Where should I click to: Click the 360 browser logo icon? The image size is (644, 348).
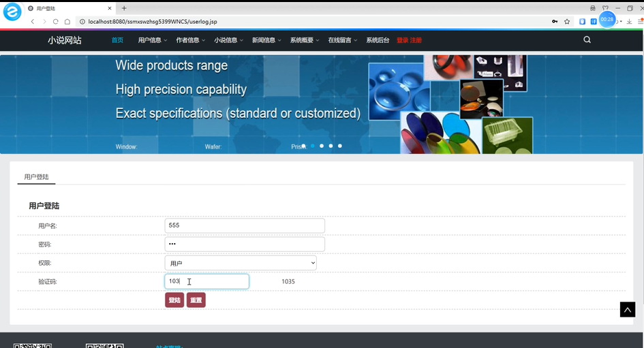click(x=12, y=12)
